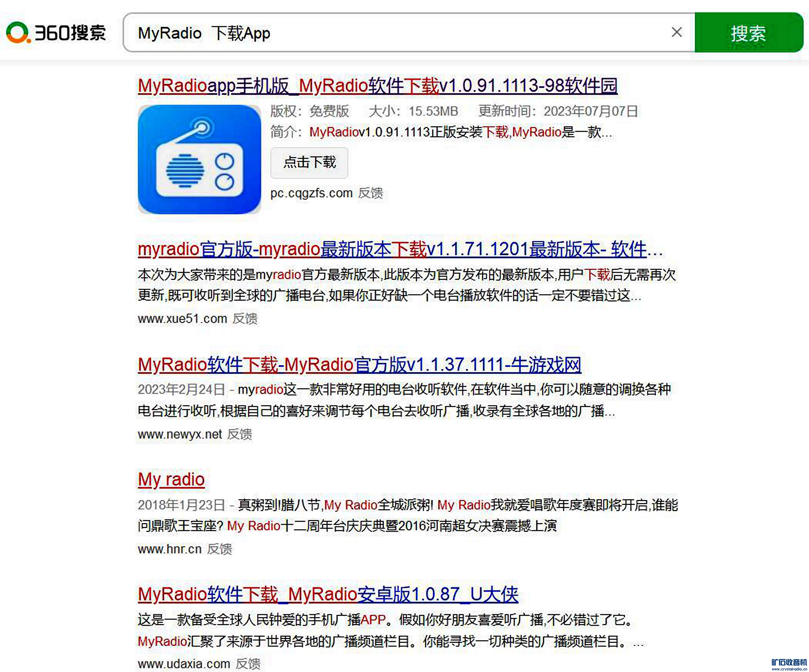Open the My radio result title
Viewport: 809px width, 672px height.
[171, 480]
